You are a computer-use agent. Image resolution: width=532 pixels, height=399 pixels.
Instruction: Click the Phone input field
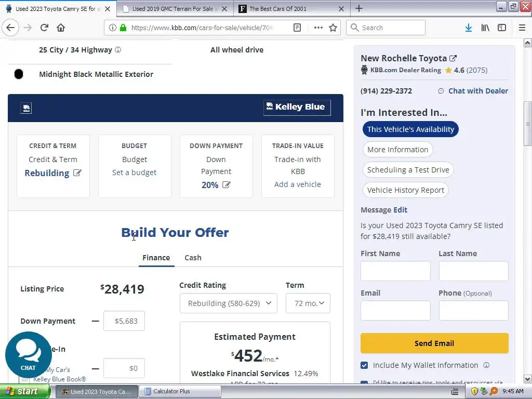(474, 310)
